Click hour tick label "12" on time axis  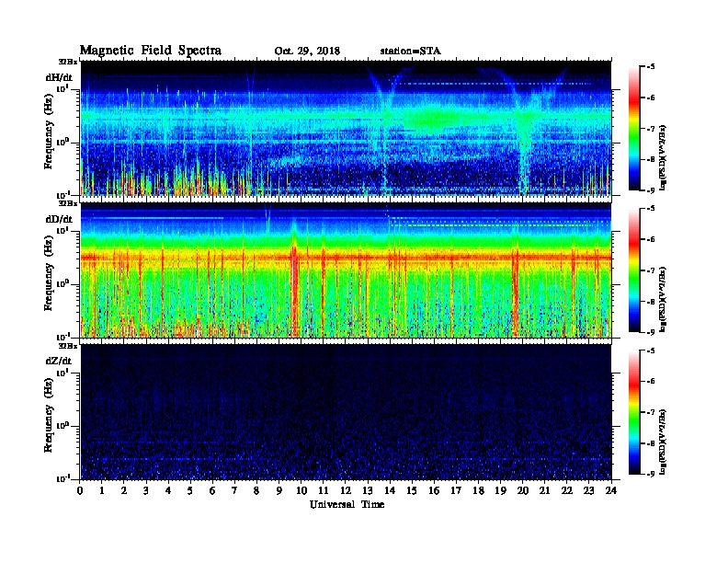coord(346,490)
